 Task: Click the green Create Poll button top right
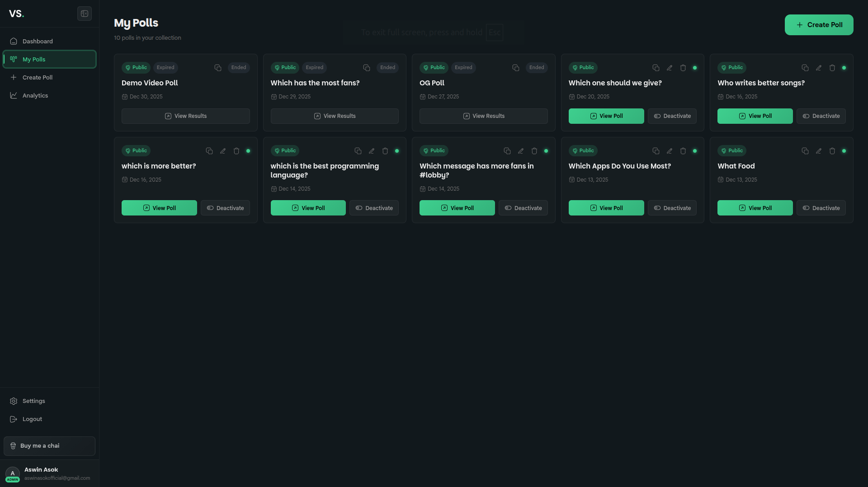tap(819, 25)
